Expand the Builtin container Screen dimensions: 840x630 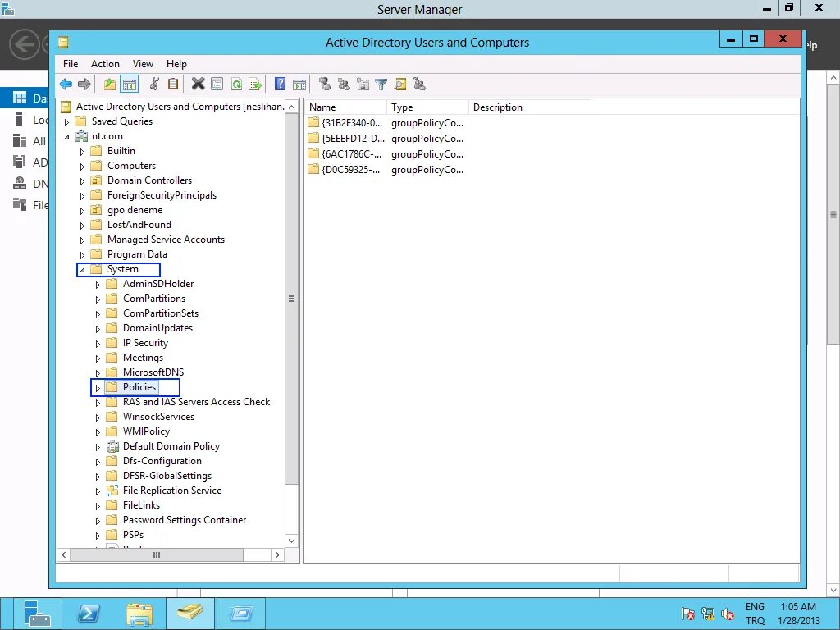tap(82, 152)
